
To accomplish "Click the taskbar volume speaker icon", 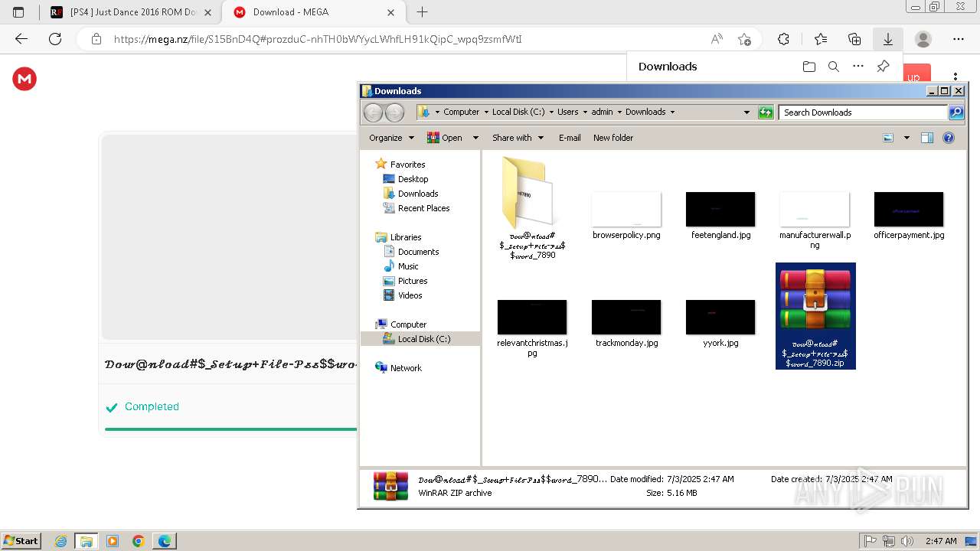I will [x=906, y=541].
